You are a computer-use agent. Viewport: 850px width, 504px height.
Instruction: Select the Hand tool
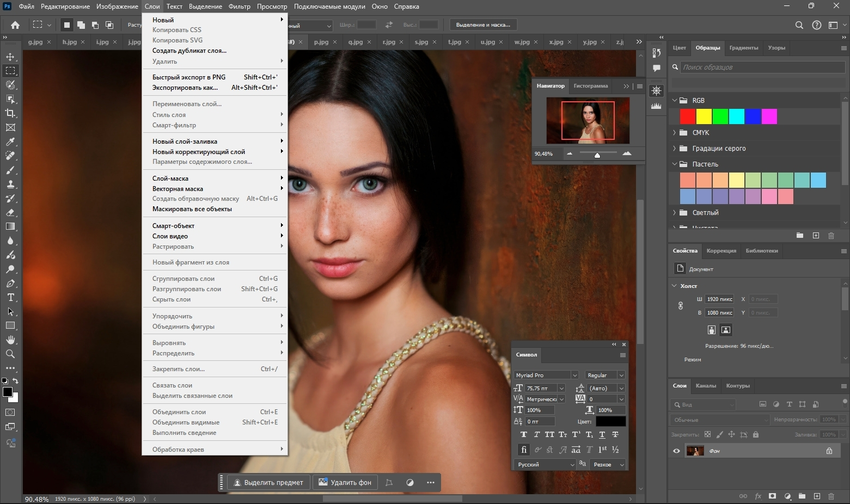10,340
